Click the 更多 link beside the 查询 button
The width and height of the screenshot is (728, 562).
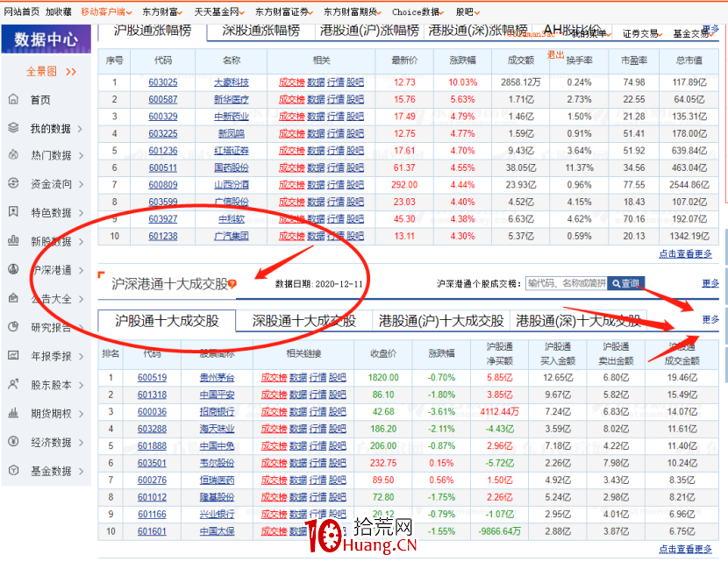[710, 283]
